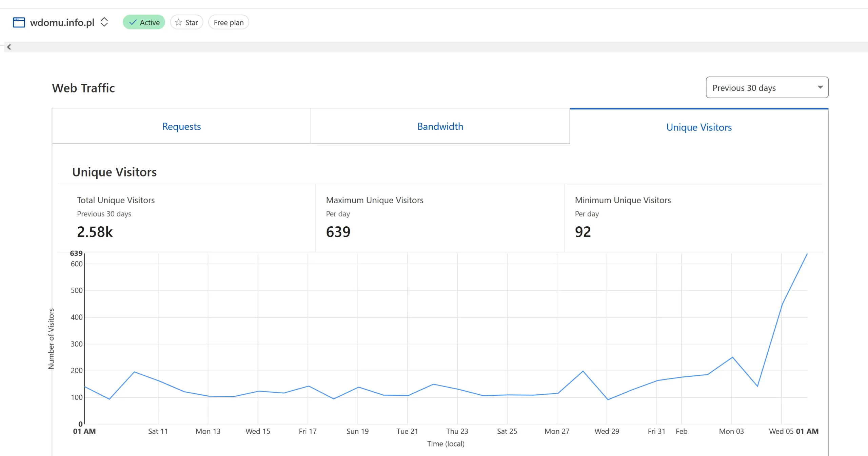Click the checkmark icon in the Active badge
This screenshot has width=868, height=456.
point(133,22)
